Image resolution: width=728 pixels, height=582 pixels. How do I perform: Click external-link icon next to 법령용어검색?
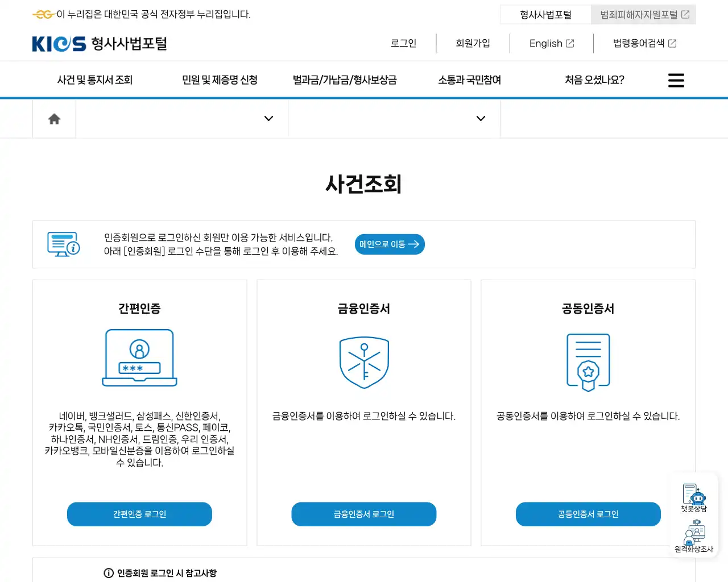(x=672, y=43)
